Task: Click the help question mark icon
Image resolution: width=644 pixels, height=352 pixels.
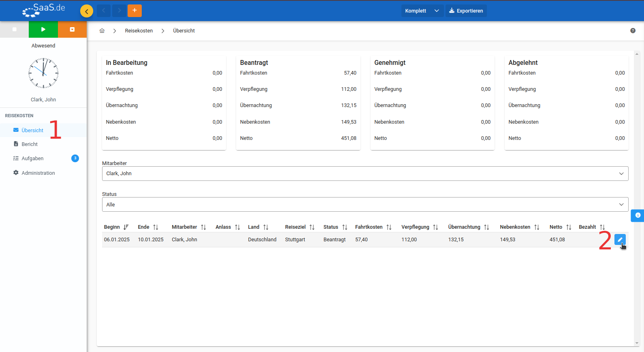Action: (633, 31)
